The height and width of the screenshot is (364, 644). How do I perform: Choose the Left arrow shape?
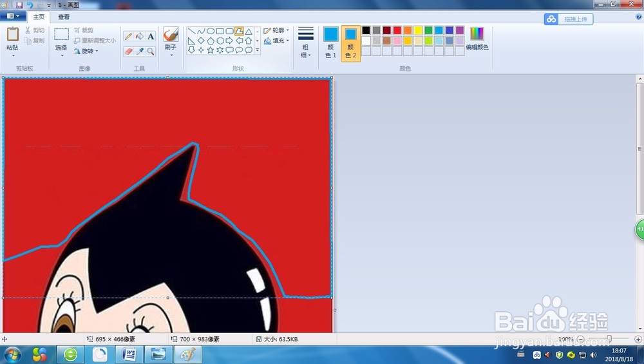click(x=239, y=41)
